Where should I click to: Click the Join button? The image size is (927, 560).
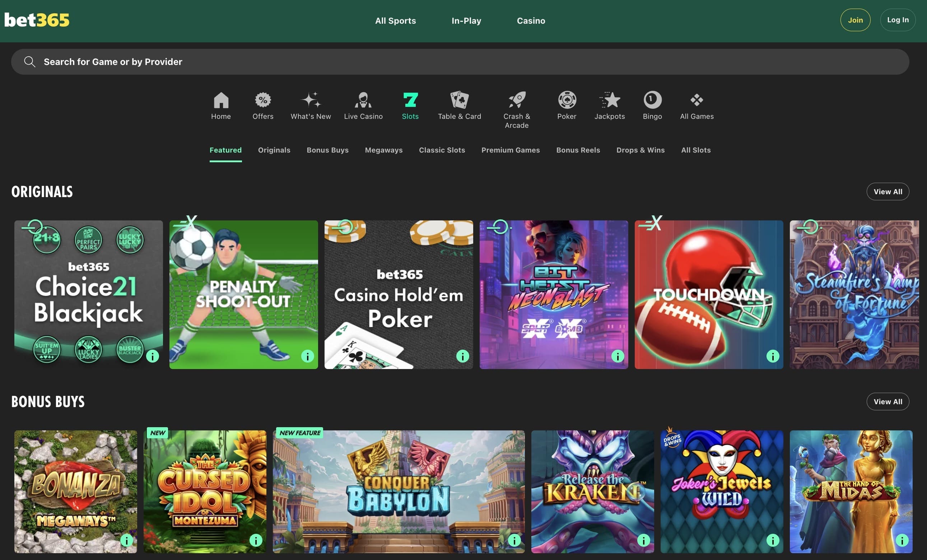(x=855, y=20)
